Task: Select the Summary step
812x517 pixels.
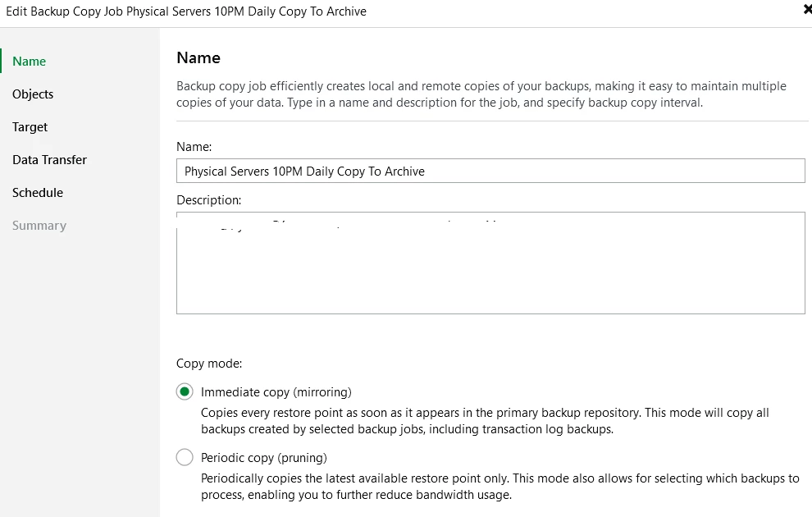Action: pyautogui.click(x=39, y=226)
